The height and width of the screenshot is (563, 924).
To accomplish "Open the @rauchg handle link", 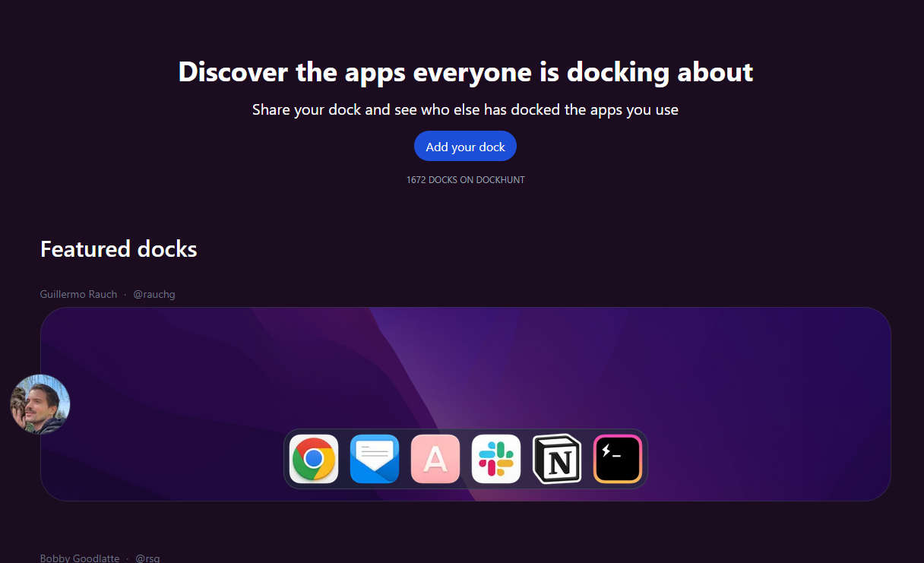I will [x=154, y=294].
